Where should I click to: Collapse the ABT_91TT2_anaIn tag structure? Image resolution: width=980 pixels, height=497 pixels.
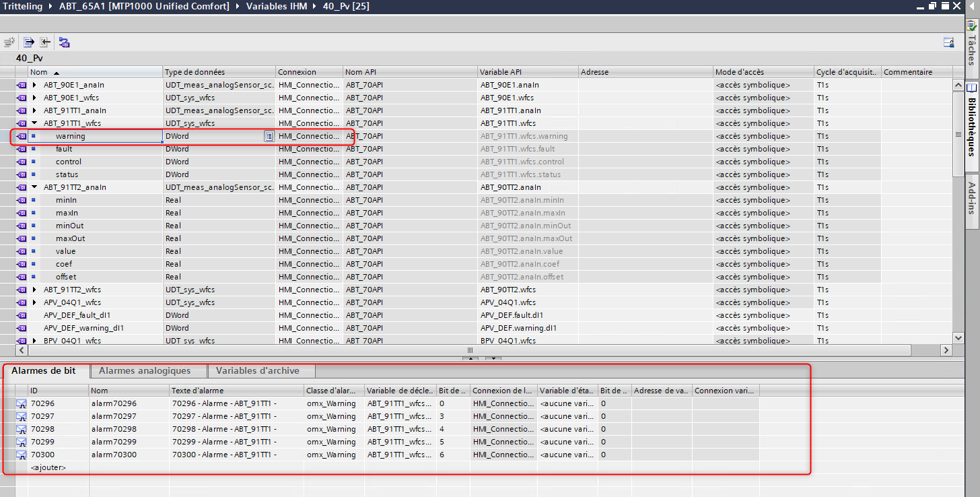34,187
